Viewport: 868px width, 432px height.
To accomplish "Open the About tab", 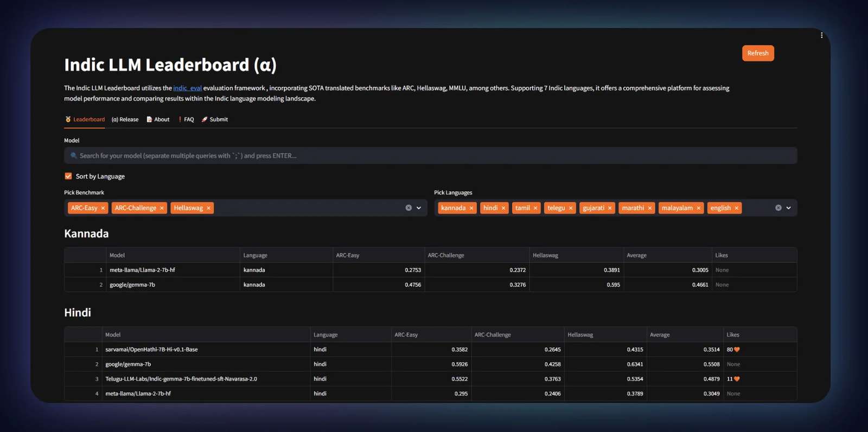I will pyautogui.click(x=158, y=120).
